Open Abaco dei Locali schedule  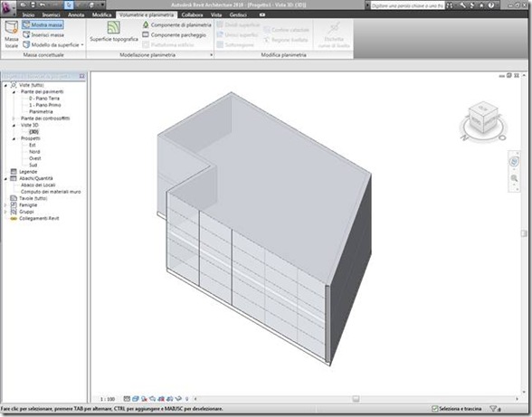click(38, 185)
